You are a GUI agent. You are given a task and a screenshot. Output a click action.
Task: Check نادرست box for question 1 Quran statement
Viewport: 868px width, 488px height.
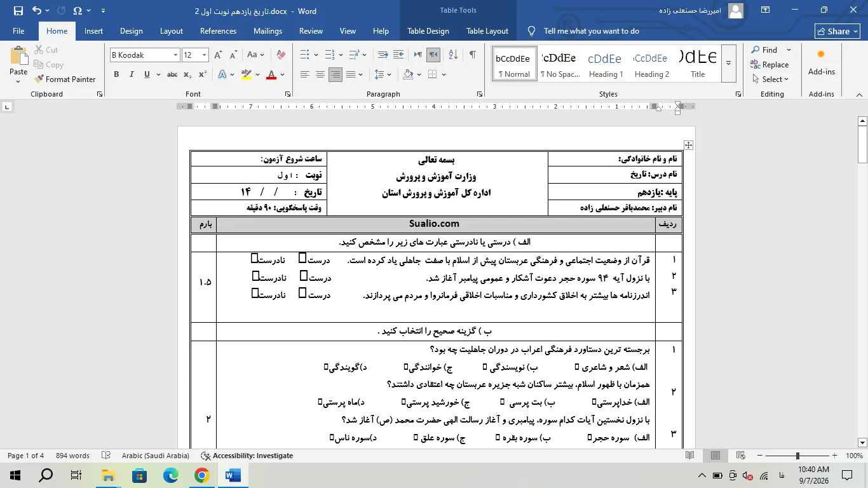point(254,258)
